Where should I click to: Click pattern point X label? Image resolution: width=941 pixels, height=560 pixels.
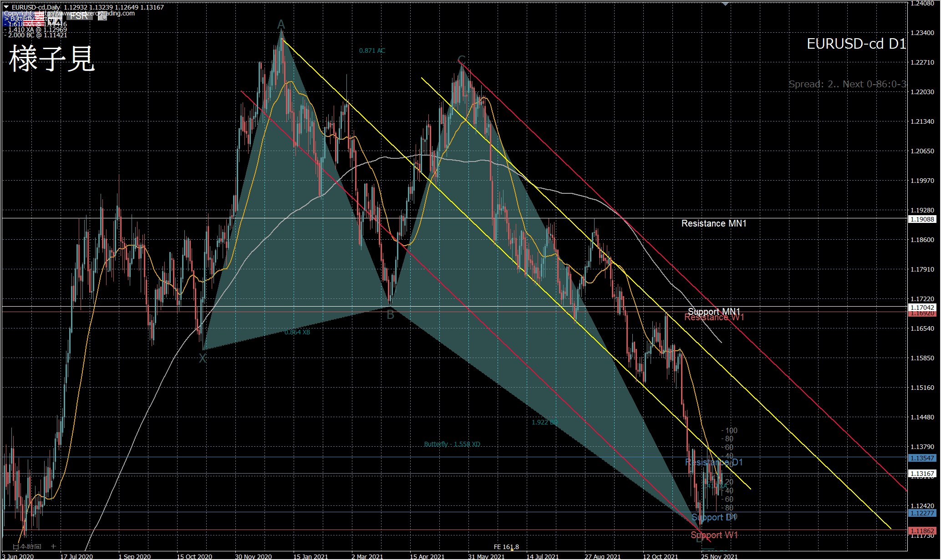(x=203, y=358)
